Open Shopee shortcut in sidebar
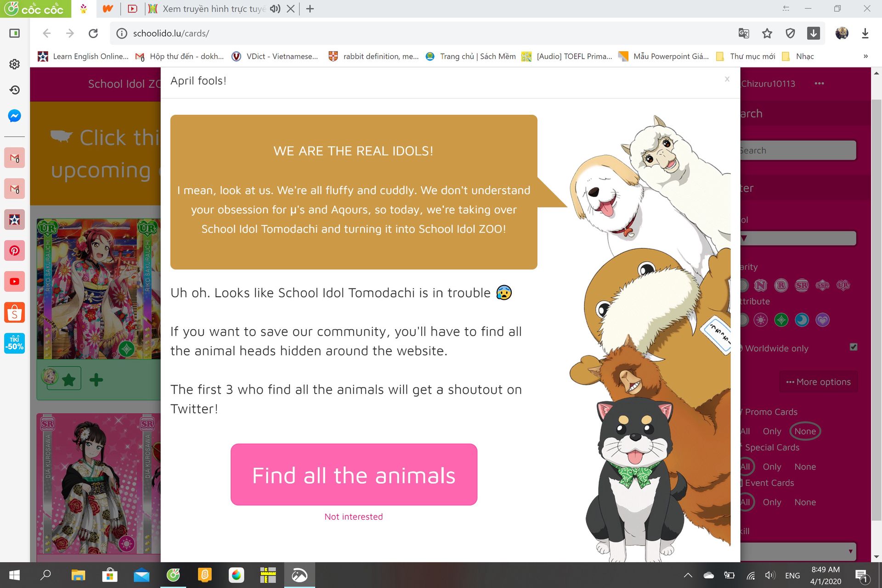 pos(14,313)
